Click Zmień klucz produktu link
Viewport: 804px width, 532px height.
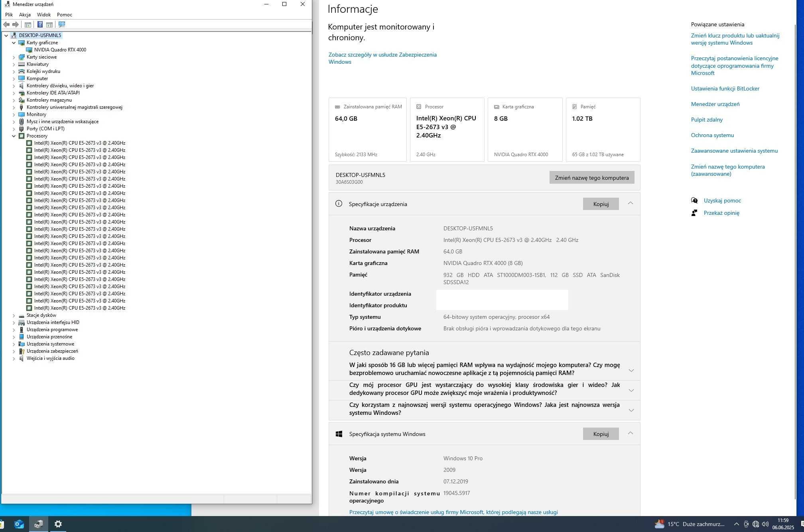point(735,39)
